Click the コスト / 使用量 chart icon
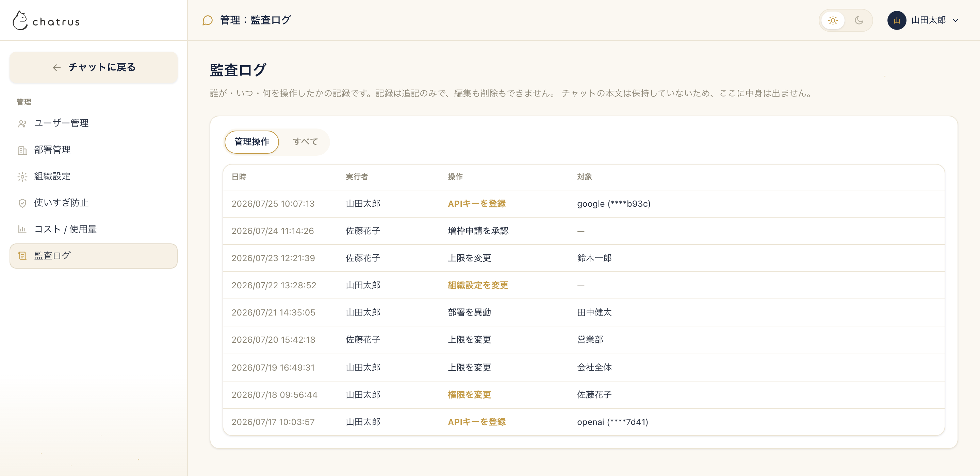Viewport: 980px width, 476px height. point(22,229)
